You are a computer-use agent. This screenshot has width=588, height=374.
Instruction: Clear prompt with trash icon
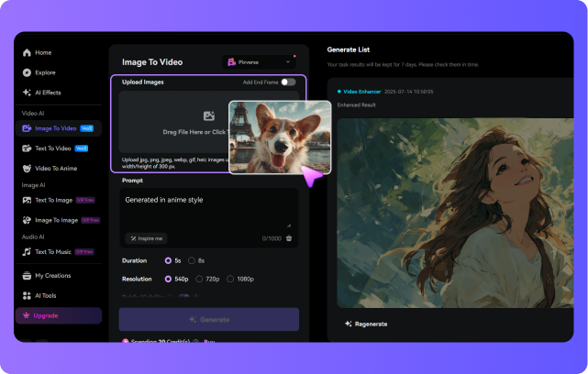click(x=289, y=238)
